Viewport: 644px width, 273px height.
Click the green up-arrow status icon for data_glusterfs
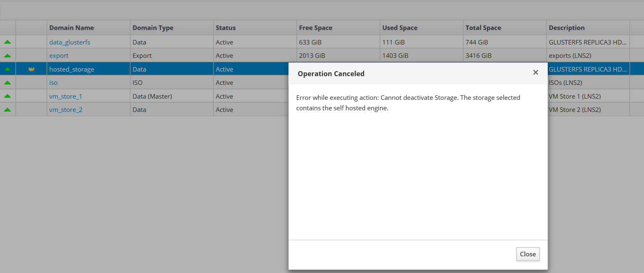(x=7, y=42)
